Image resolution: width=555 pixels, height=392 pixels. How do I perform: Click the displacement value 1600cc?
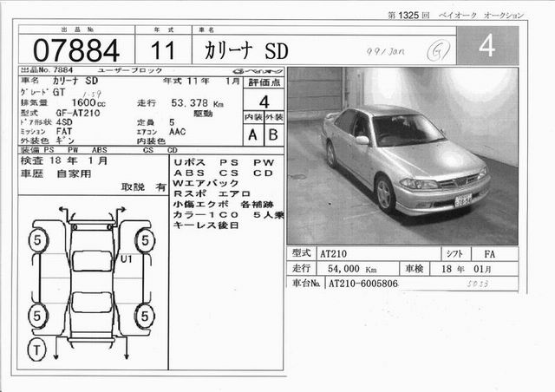click(88, 102)
